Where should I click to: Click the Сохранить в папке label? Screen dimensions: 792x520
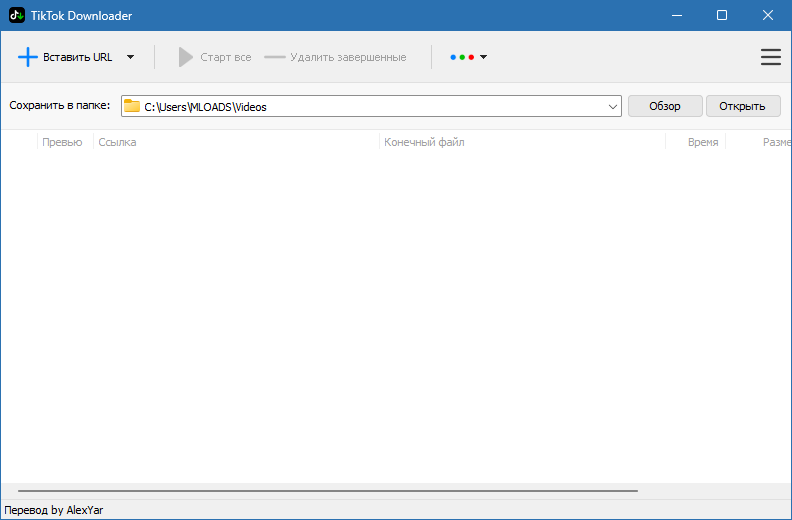(x=60, y=106)
